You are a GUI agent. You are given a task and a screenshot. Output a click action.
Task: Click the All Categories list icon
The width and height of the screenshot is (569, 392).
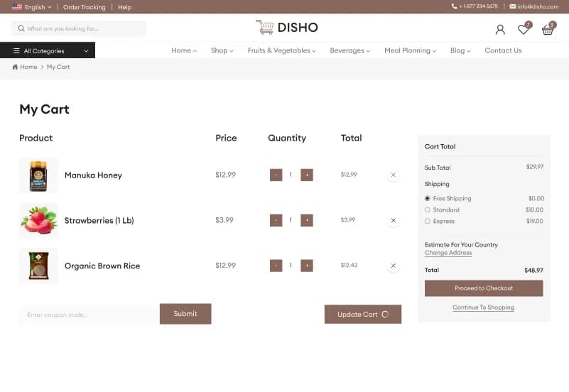(16, 50)
